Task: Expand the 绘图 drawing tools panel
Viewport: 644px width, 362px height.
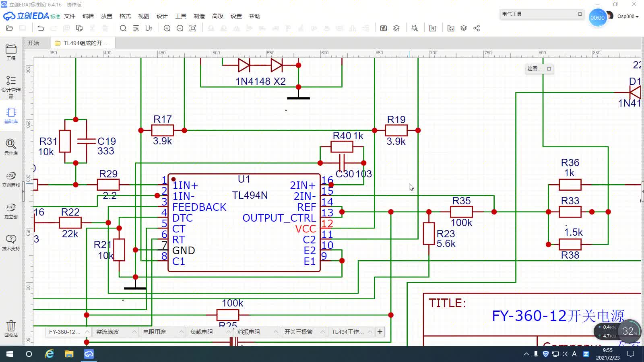Action: click(x=549, y=69)
